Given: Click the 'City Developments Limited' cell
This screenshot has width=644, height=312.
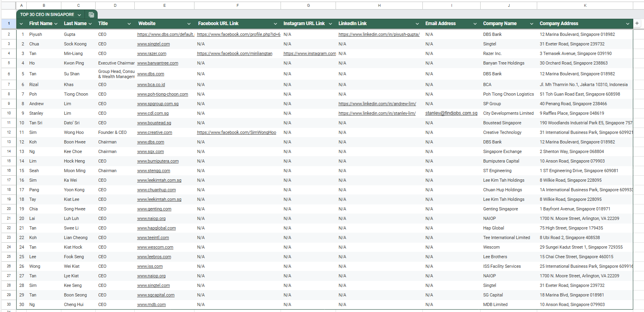Looking at the screenshot, I should 509,114.
